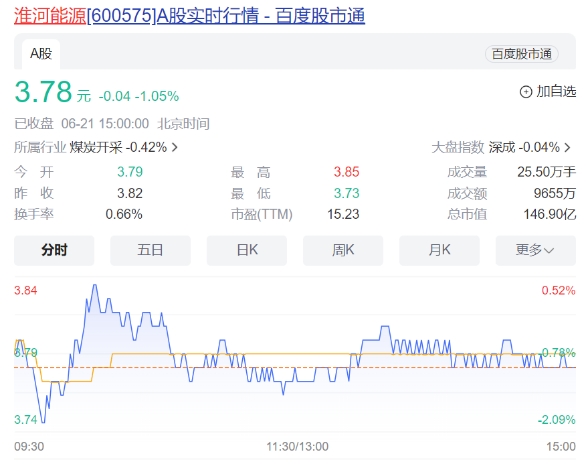
Task: Click the 昨收 value 3.82
Action: [x=130, y=193]
